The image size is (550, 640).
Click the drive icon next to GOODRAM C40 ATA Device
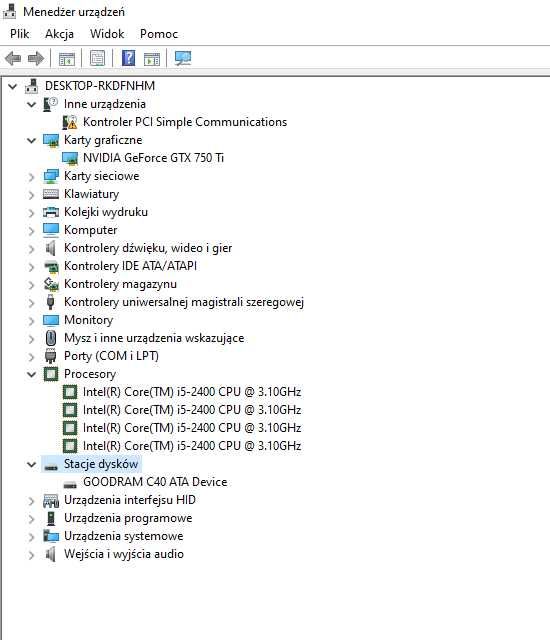70,484
